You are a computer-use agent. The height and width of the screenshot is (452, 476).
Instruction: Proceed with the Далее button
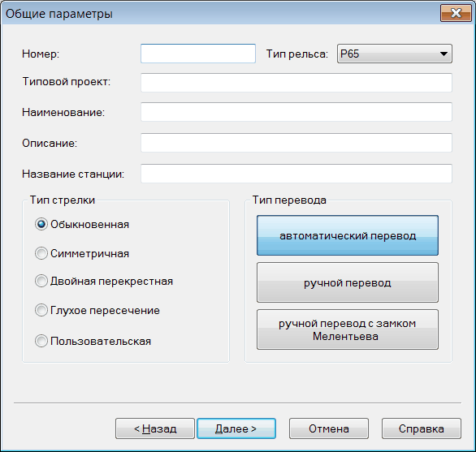click(236, 428)
